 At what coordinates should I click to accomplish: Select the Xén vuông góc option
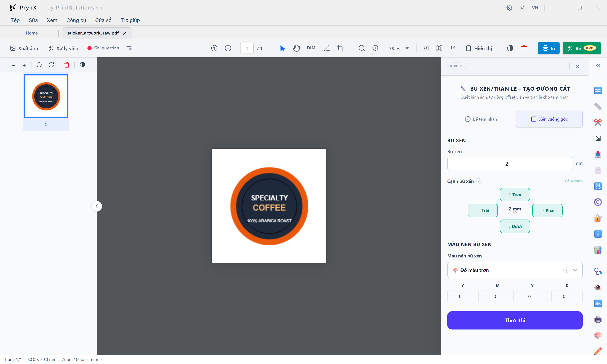(x=549, y=119)
